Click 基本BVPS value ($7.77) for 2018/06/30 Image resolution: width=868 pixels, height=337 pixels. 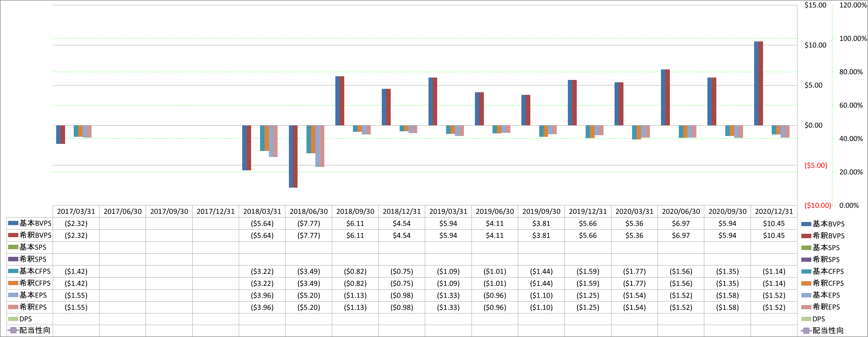(x=309, y=224)
